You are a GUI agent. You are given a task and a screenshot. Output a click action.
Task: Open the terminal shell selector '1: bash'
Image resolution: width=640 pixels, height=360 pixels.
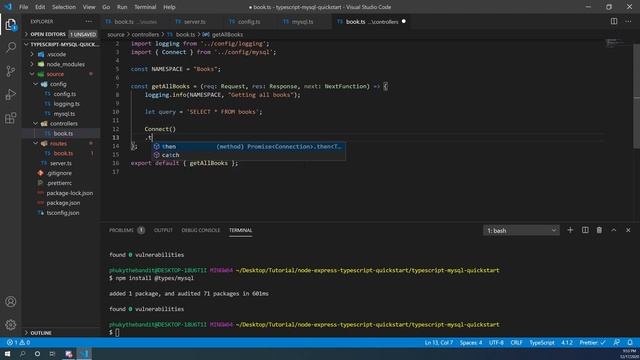point(521,231)
